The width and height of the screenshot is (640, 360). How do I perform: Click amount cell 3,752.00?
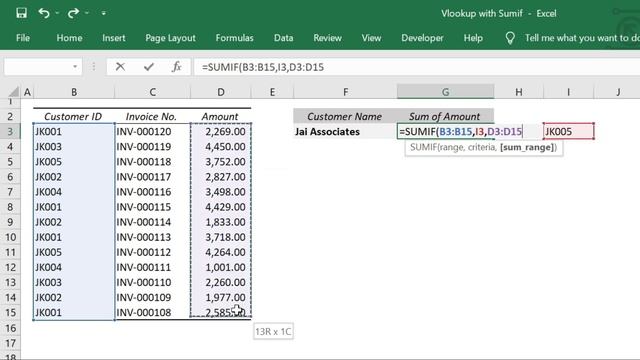click(221, 162)
